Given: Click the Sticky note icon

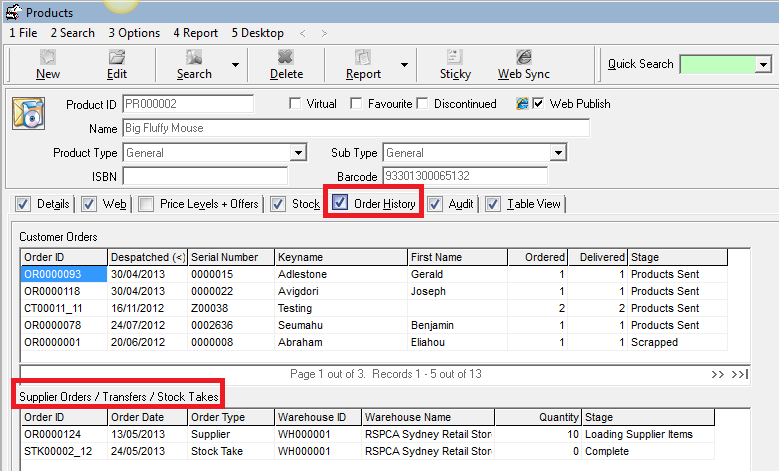Looking at the screenshot, I should point(455,57).
